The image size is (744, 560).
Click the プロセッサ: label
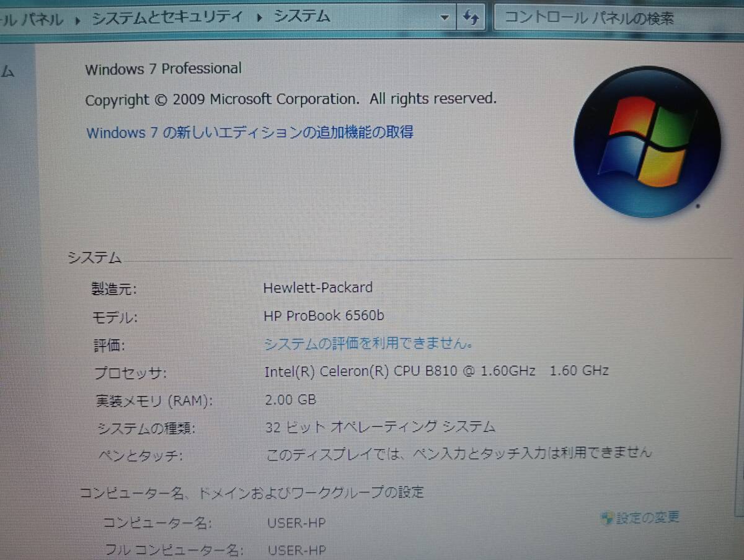130,374
